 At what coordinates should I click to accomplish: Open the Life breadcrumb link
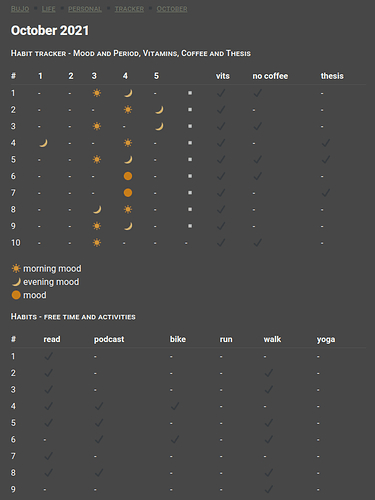[49, 9]
